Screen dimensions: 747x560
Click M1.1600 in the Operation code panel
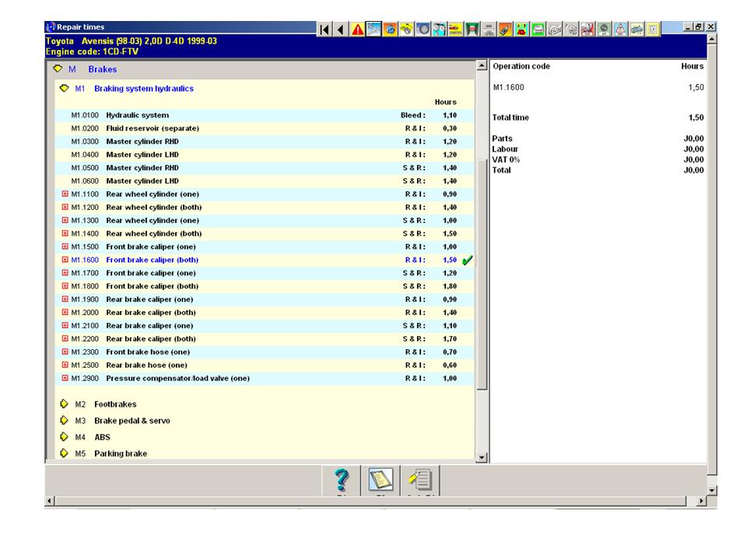click(508, 88)
